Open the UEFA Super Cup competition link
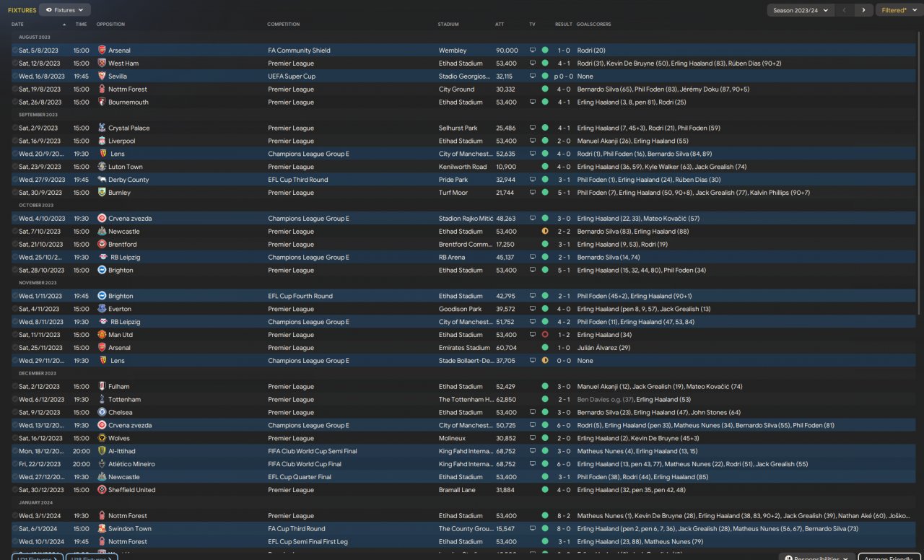This screenshot has height=560, width=924. coord(292,76)
